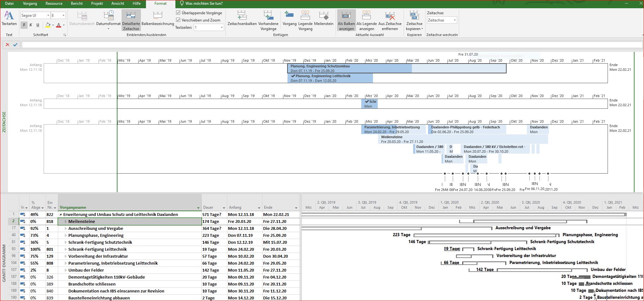Expand the Meilensteine task group
The width and height of the screenshot is (644, 301).
tap(66, 222)
